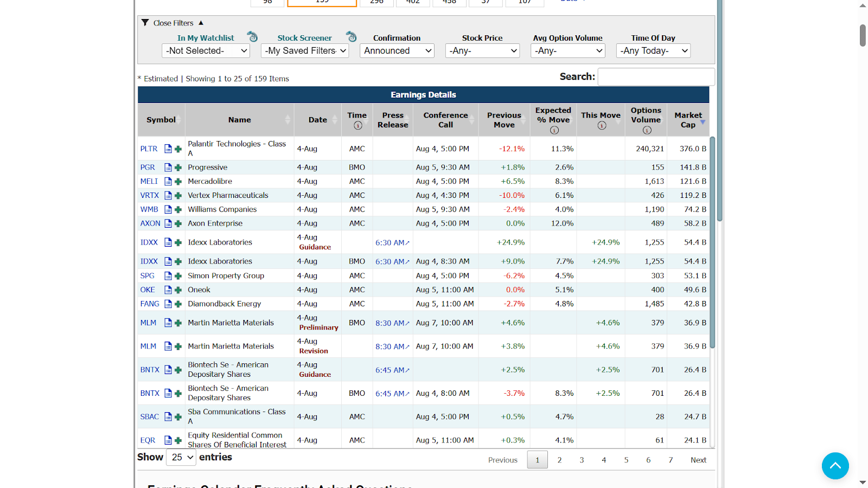Open the document icon in the PLTR row
868x488 pixels.
tap(168, 149)
